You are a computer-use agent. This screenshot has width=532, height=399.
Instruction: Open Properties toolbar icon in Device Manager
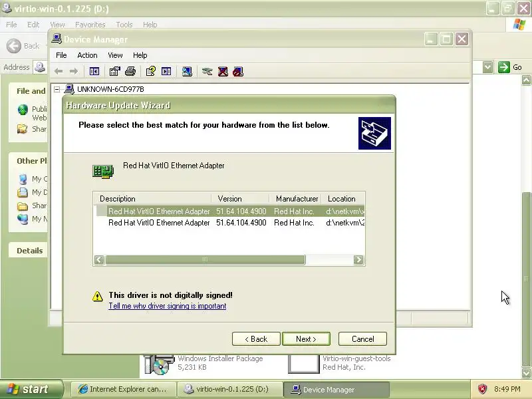click(x=114, y=71)
